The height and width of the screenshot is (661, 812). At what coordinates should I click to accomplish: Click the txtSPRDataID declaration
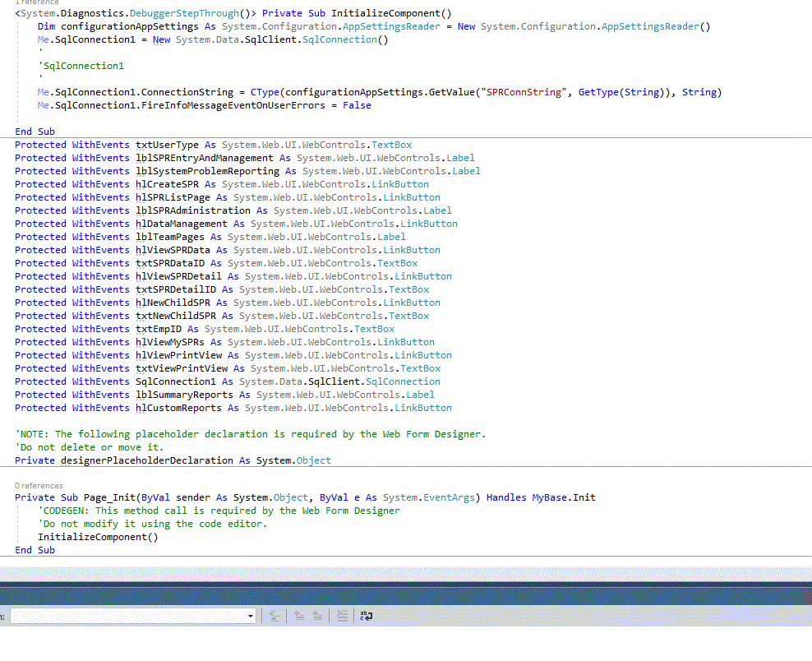pyautogui.click(x=170, y=263)
